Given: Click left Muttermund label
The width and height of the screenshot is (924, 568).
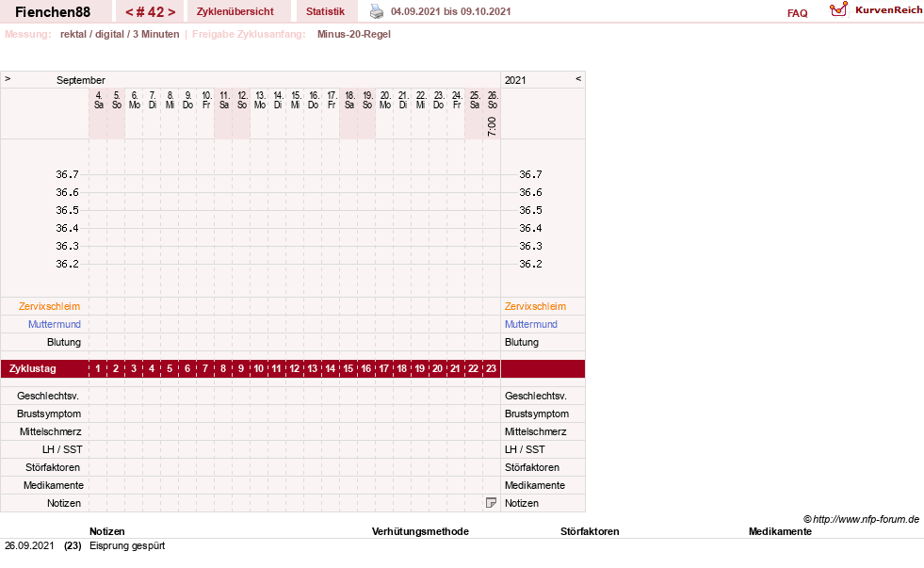Looking at the screenshot, I should pyautogui.click(x=55, y=324).
